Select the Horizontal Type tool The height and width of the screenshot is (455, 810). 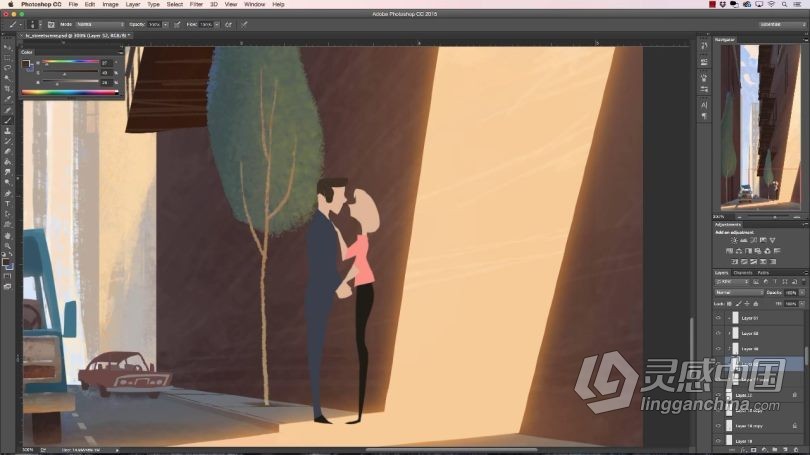click(x=7, y=203)
